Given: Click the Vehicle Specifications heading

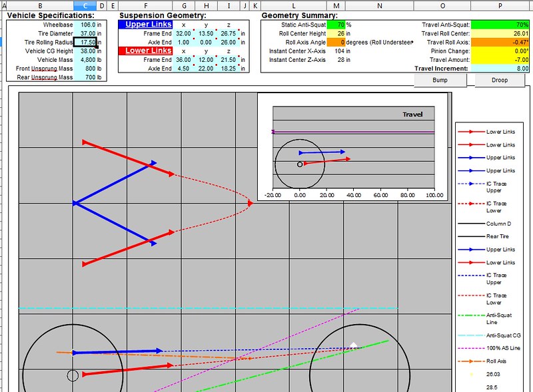Looking at the screenshot, I should pyautogui.click(x=51, y=15).
